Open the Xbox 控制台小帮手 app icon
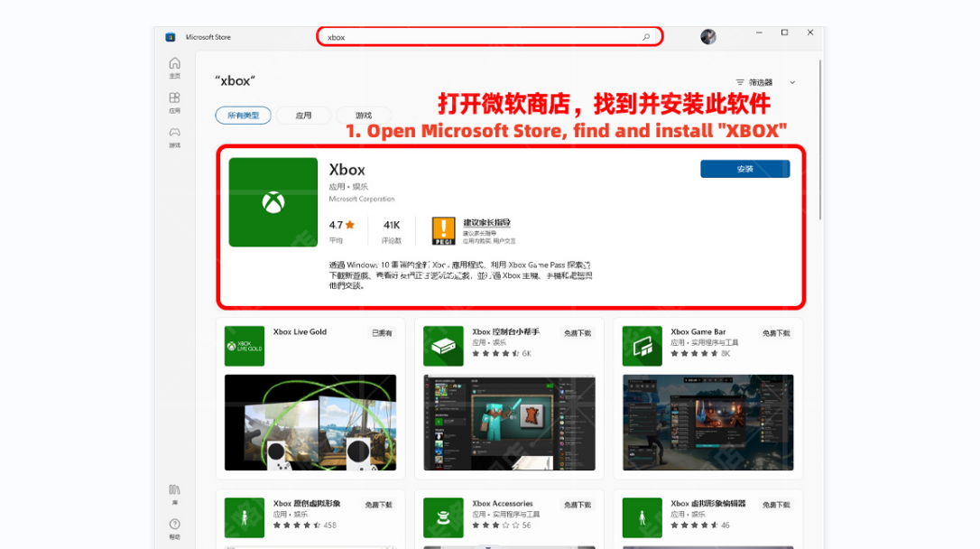The height and width of the screenshot is (549, 980). coord(443,346)
